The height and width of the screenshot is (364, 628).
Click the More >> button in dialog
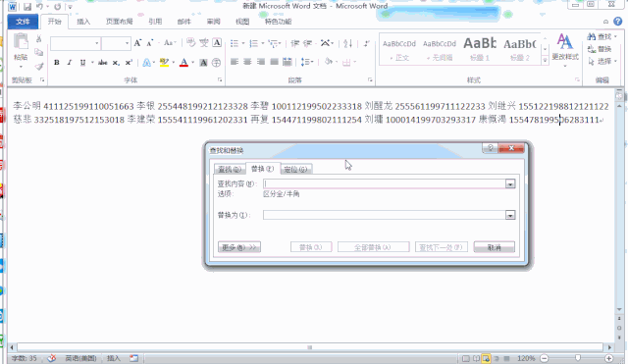239,247
